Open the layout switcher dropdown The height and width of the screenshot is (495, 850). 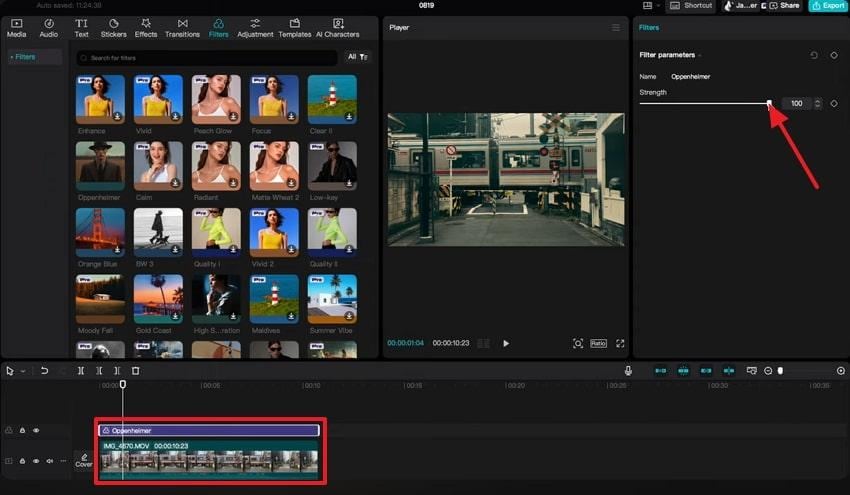651,5
